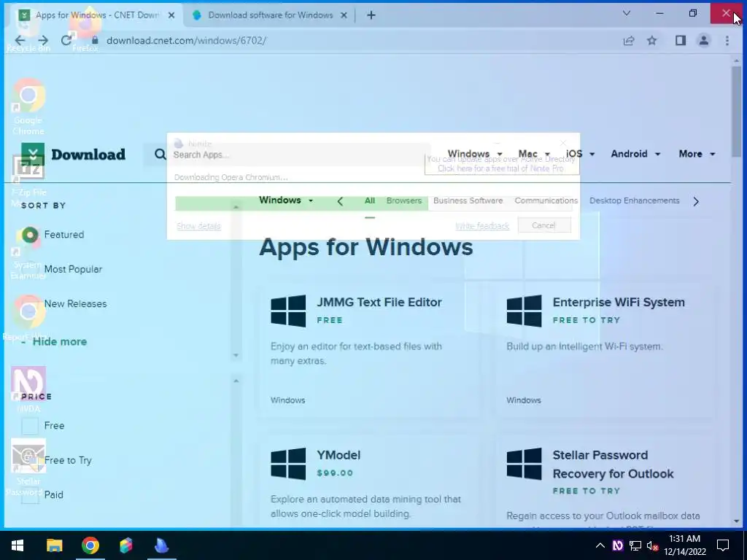Select the Desktop Enhancements category tab
The image size is (747, 560).
[x=635, y=201]
